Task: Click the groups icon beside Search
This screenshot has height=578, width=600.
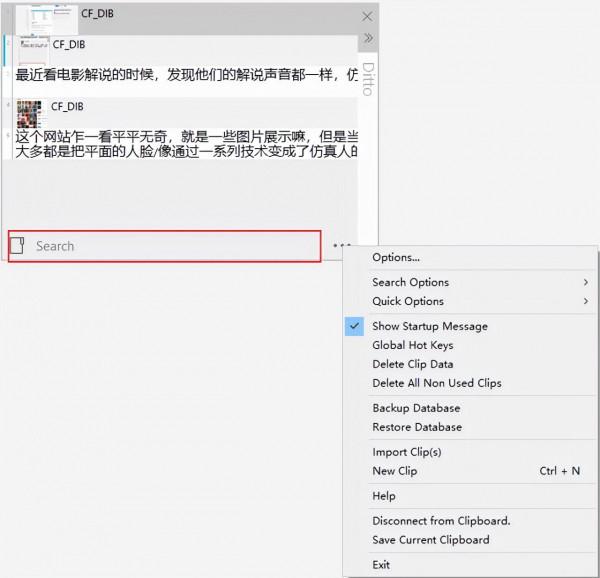Action: pos(17,246)
